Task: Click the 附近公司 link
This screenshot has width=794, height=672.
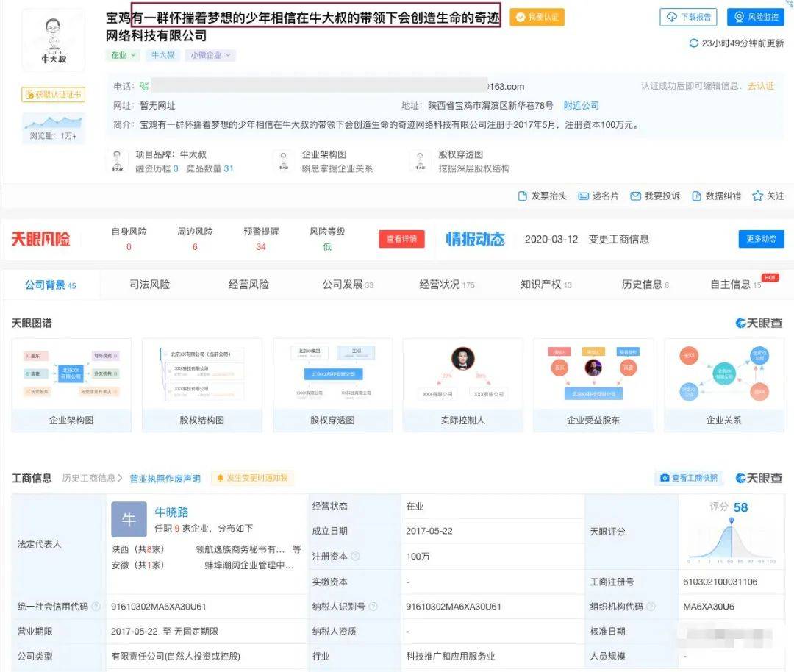Action: click(x=581, y=106)
